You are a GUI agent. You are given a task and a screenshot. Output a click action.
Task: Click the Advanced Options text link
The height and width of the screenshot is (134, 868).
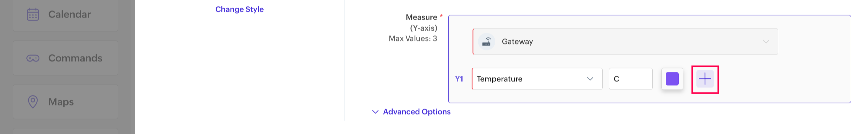click(x=416, y=112)
